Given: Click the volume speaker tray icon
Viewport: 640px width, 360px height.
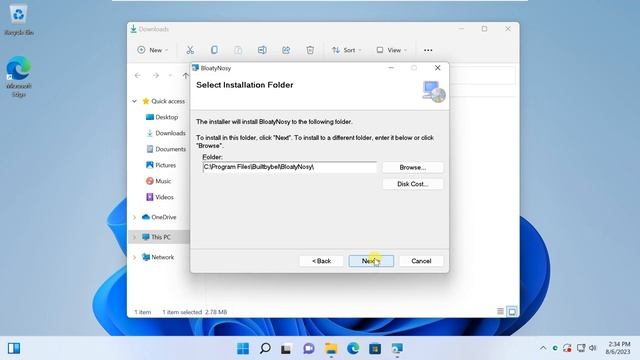Looking at the screenshot, I should (x=593, y=348).
